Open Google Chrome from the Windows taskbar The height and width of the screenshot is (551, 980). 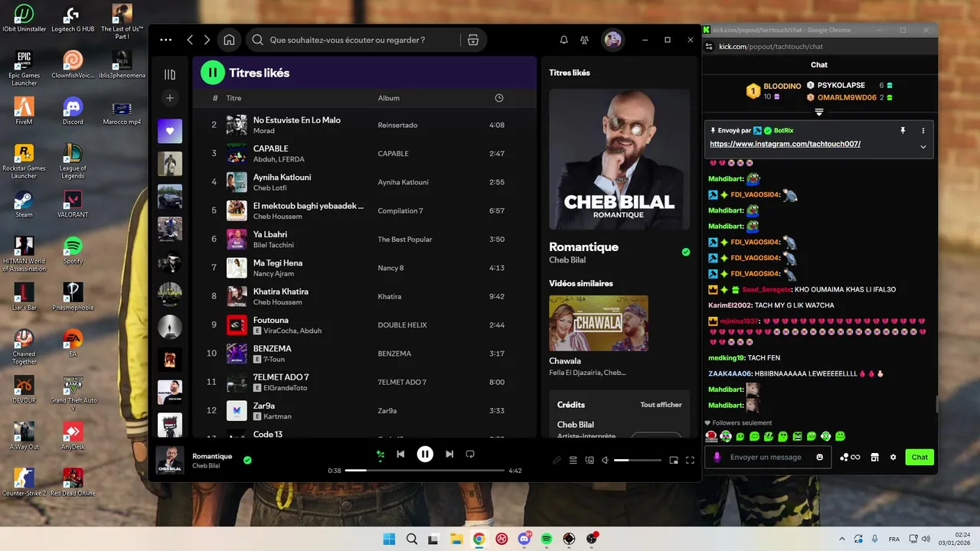479,539
